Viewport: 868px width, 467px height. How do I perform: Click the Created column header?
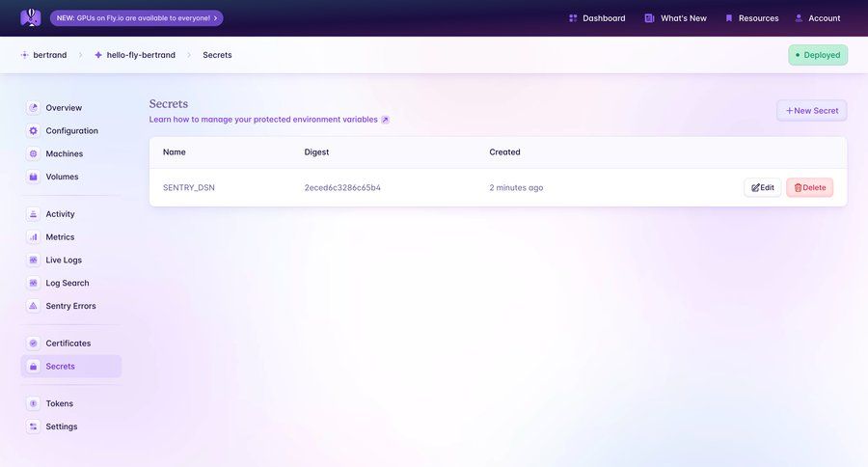coord(504,151)
